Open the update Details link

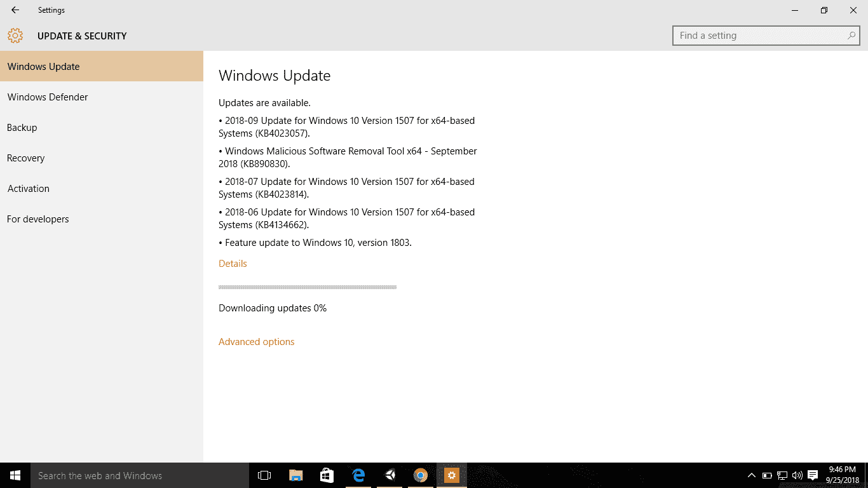pos(233,263)
